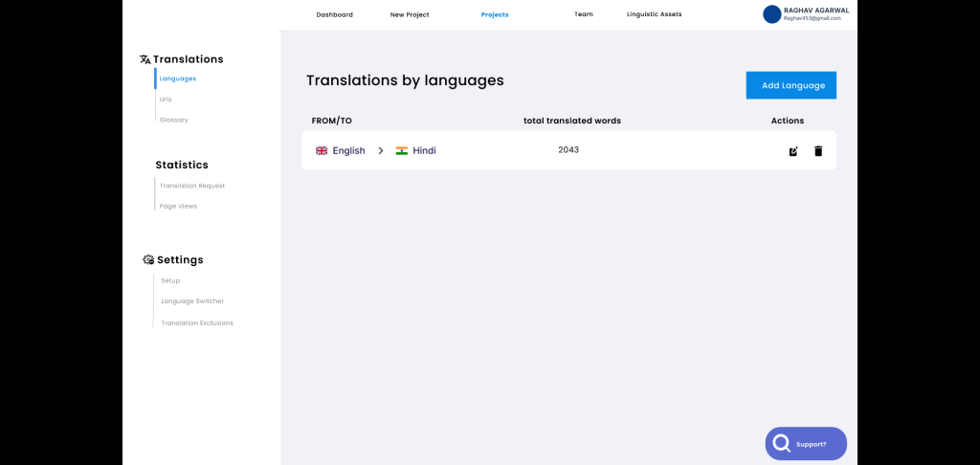Click the 2043 translated words value
This screenshot has width=980, height=465.
[568, 150]
